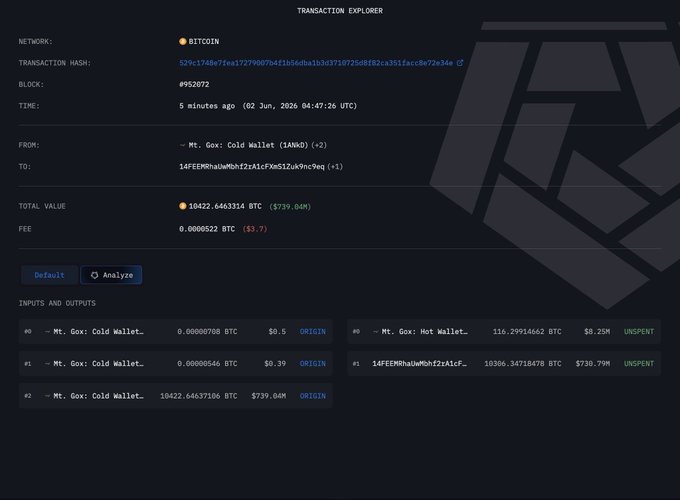Select the 116.29914662 BTC output amount

[527, 331]
